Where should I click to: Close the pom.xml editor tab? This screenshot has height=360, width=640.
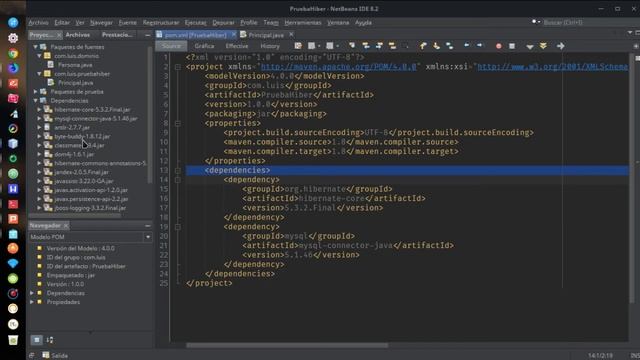click(233, 35)
